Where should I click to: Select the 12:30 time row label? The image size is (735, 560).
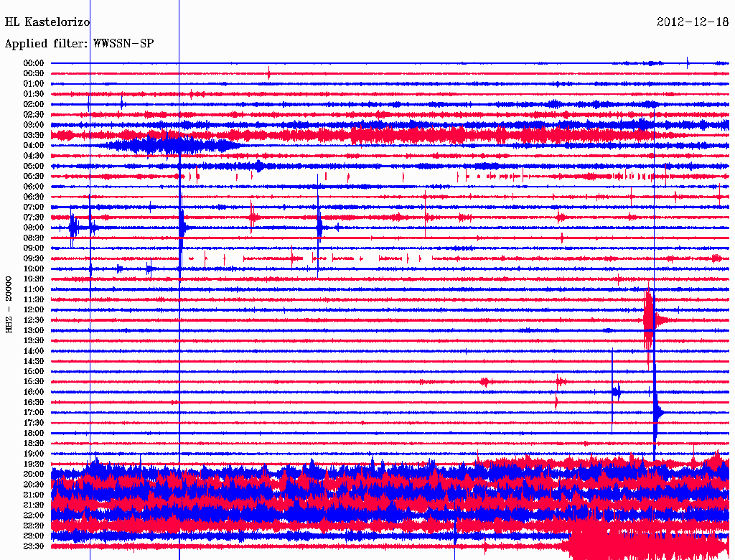[x=34, y=320]
